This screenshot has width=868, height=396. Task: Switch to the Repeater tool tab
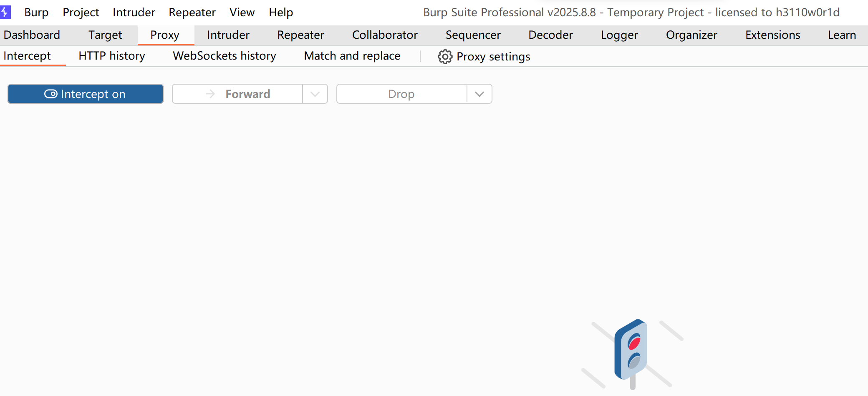point(301,35)
